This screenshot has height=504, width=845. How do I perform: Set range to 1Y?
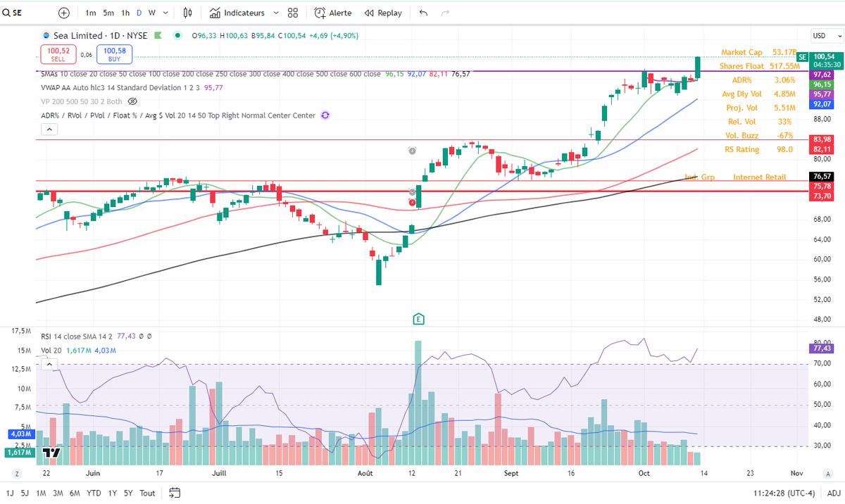111,493
